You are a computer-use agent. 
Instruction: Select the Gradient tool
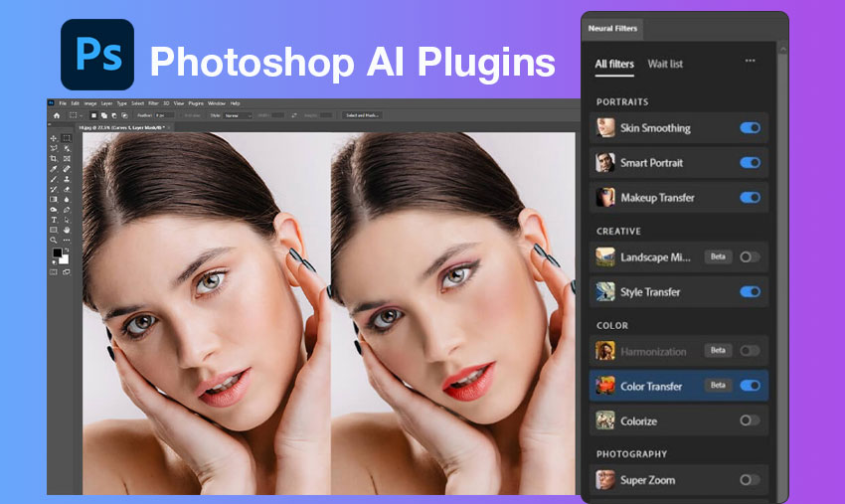(x=54, y=200)
